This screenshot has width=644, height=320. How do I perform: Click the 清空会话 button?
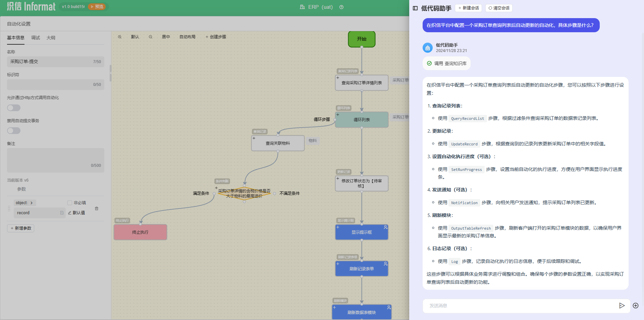point(499,8)
